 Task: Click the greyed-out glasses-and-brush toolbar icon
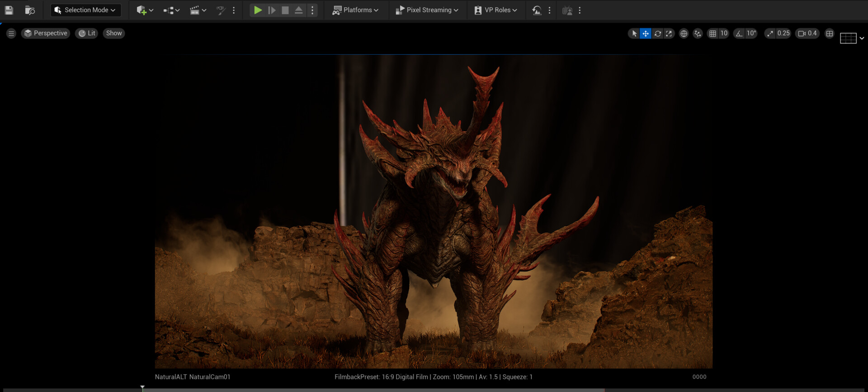point(221,10)
